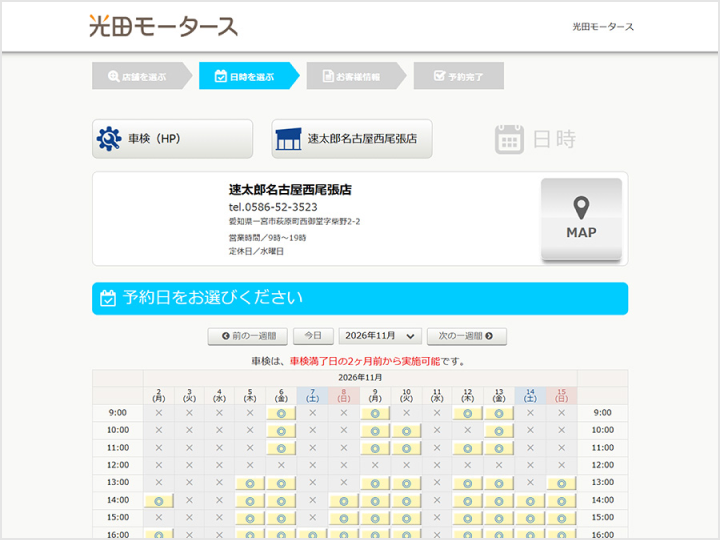Click the blue store building icon
Viewport: 720px width, 540px height.
pos(288,139)
